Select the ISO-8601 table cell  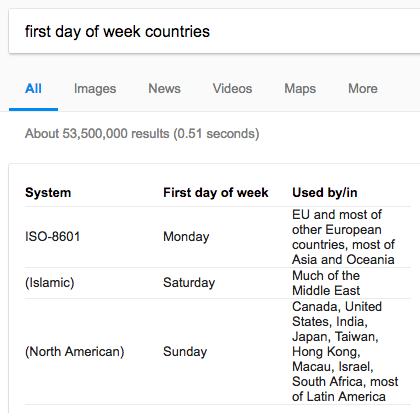[53, 237]
